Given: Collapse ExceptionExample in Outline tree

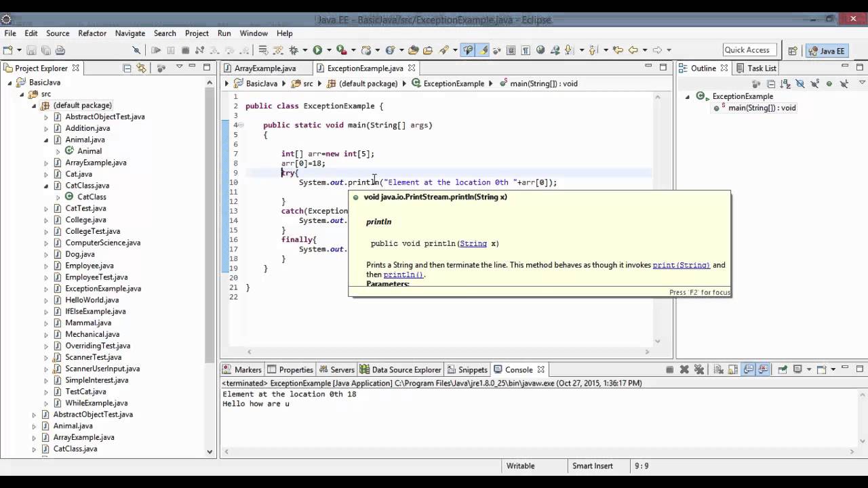Looking at the screenshot, I should (x=687, y=97).
